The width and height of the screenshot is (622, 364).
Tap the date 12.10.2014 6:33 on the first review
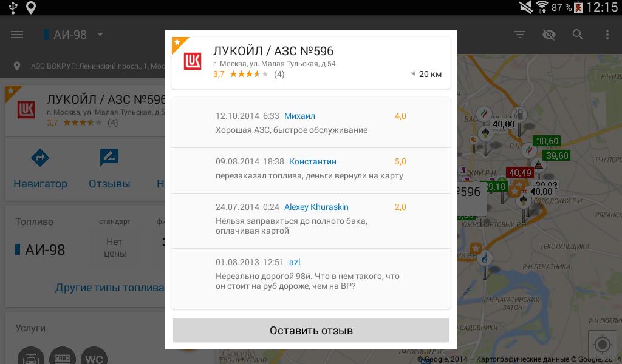pos(248,116)
